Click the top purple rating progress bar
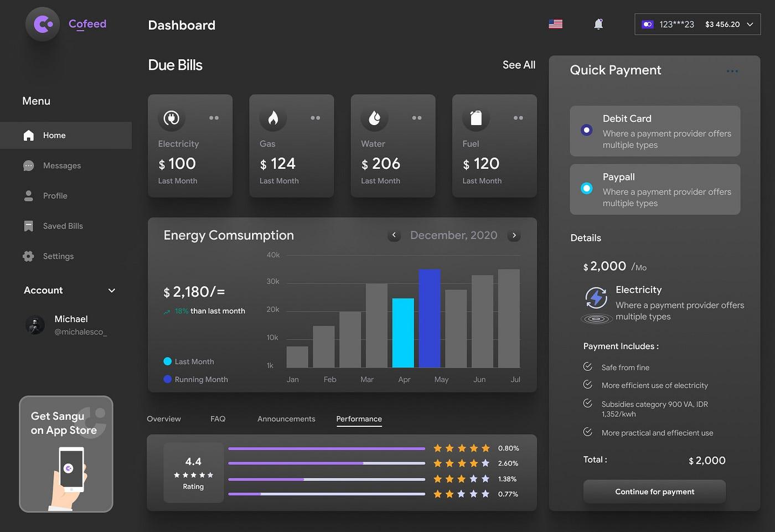Viewport: 775px width, 532px height. click(x=327, y=448)
